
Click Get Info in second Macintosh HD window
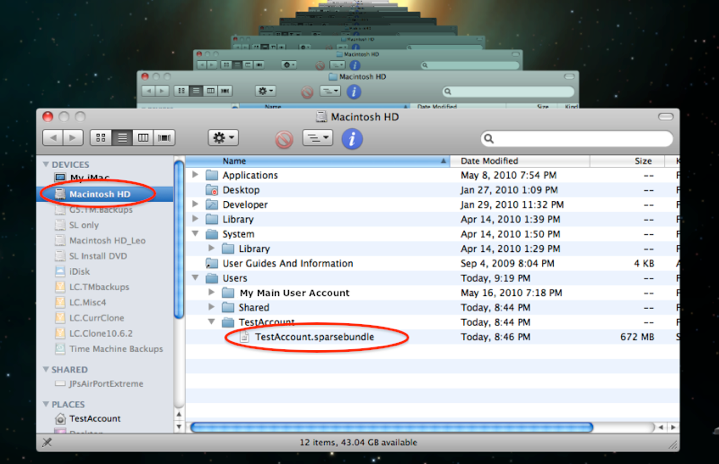[354, 92]
